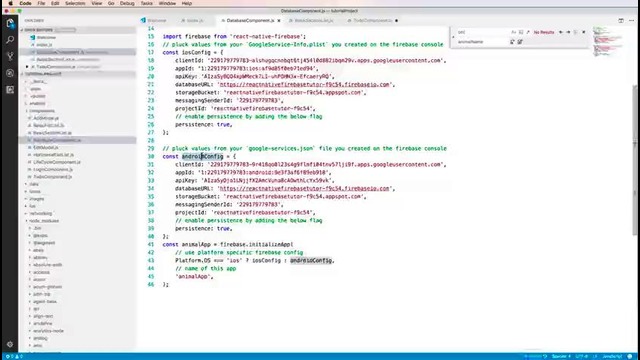Collapse the replace row in find widget
This screenshot has height=360, width=640.
click(453, 37)
